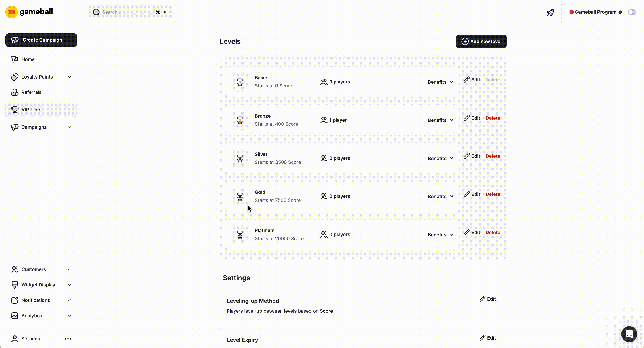
Task: Expand the Widget Display section
Action: pyautogui.click(x=69, y=285)
